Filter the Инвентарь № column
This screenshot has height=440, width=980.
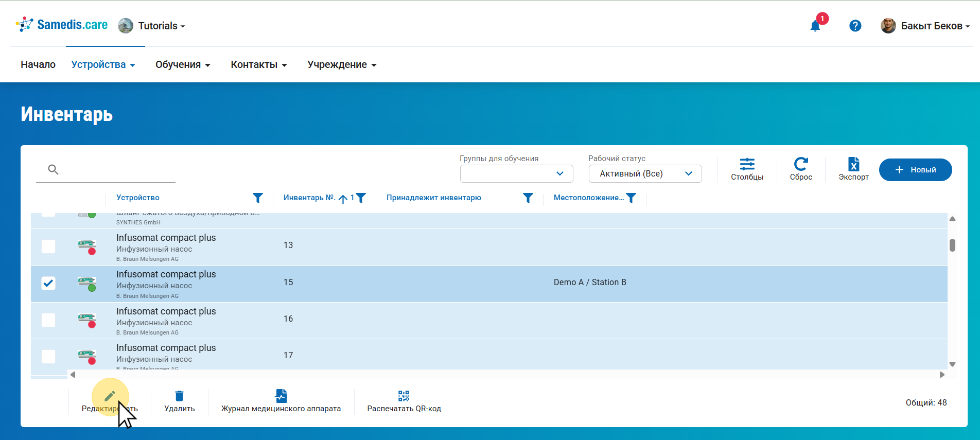(361, 198)
